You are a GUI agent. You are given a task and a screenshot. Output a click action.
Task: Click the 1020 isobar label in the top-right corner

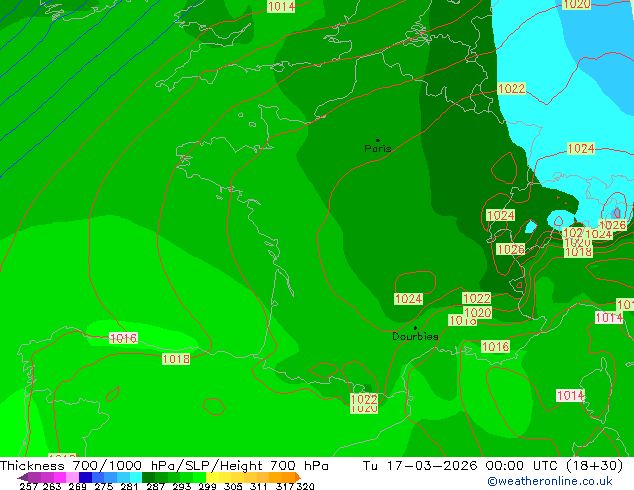click(577, 4)
